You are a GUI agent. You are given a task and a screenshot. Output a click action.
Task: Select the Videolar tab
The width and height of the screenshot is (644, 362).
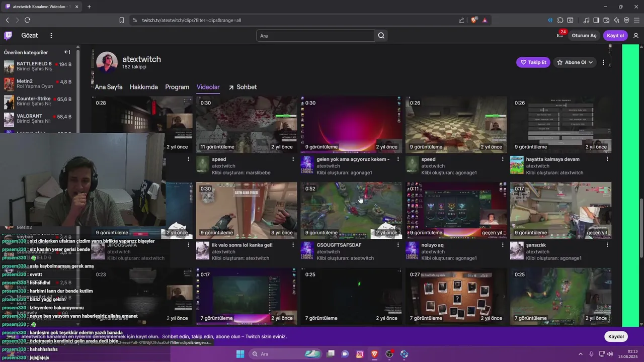click(208, 87)
